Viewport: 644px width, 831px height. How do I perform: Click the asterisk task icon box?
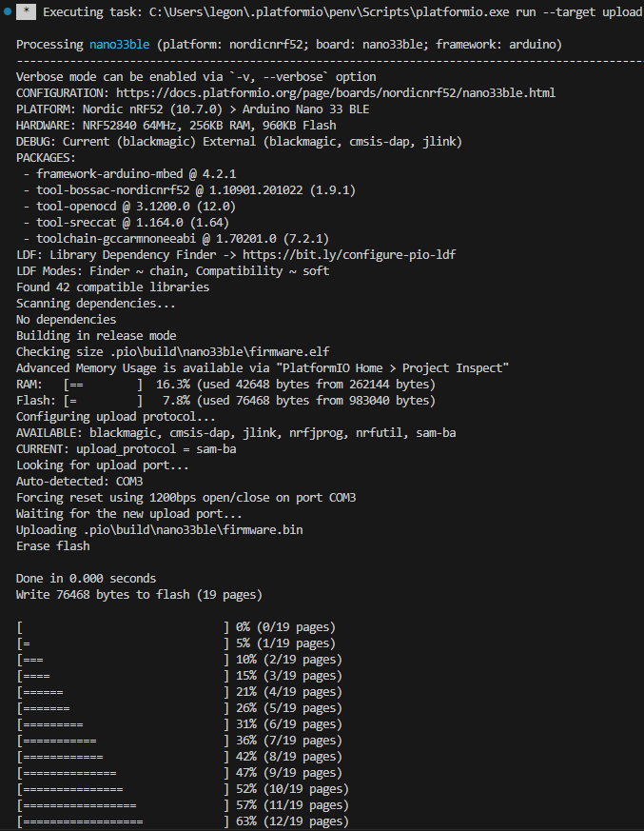pos(26,11)
